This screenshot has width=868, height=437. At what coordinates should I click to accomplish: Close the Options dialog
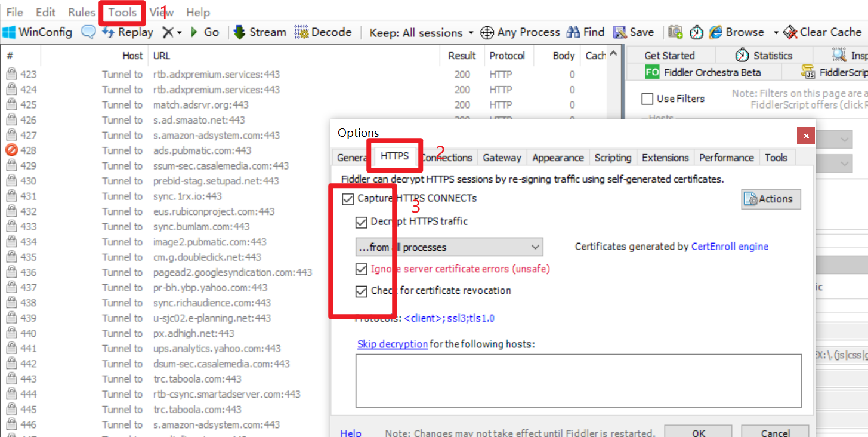(806, 136)
